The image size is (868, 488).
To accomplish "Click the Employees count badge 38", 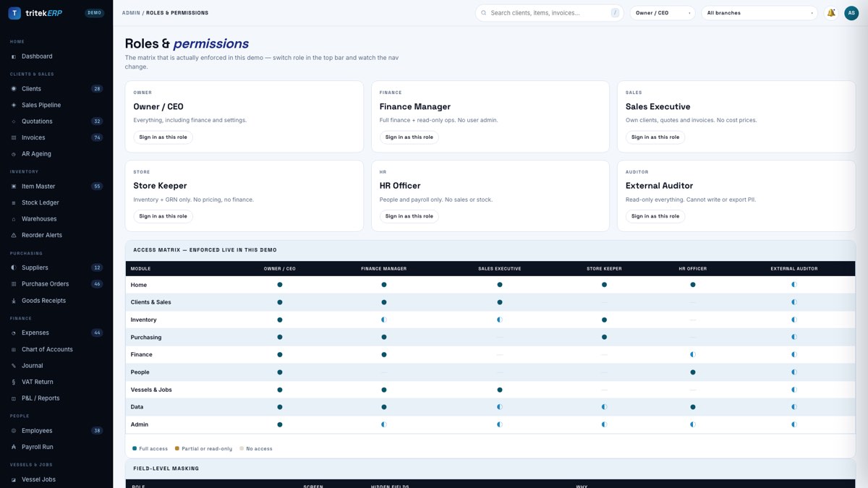I will click(x=97, y=431).
